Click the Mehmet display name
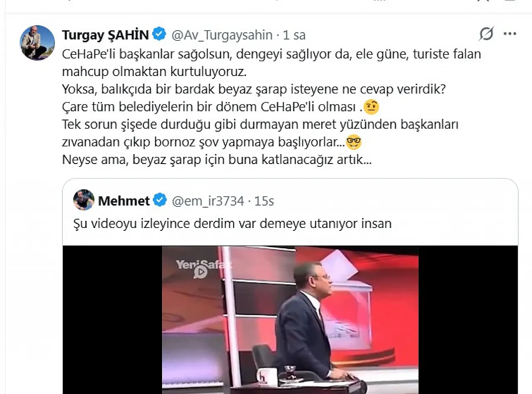This screenshot has height=394, width=532. coord(124,201)
